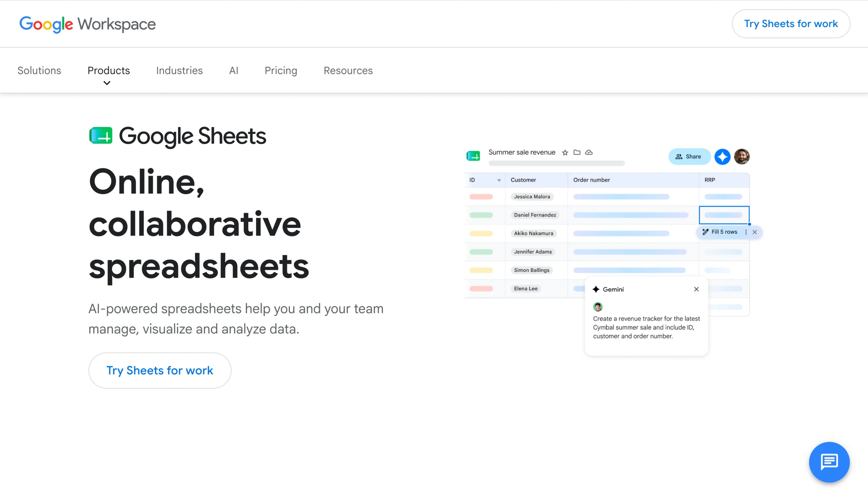The image size is (868, 500).
Task: Click the pencil icon in Fill 5 rows chip
Action: 706,232
